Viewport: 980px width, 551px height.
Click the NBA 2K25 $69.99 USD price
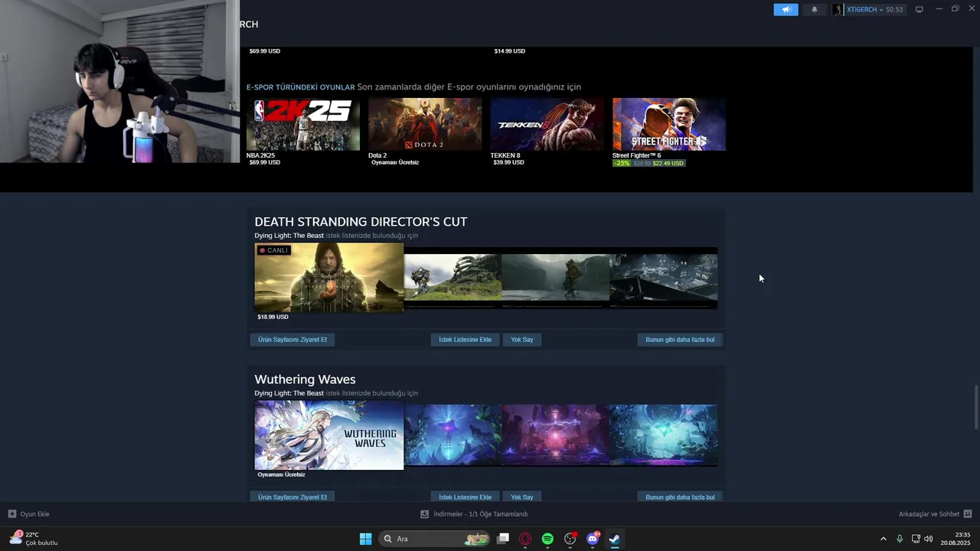(x=265, y=162)
